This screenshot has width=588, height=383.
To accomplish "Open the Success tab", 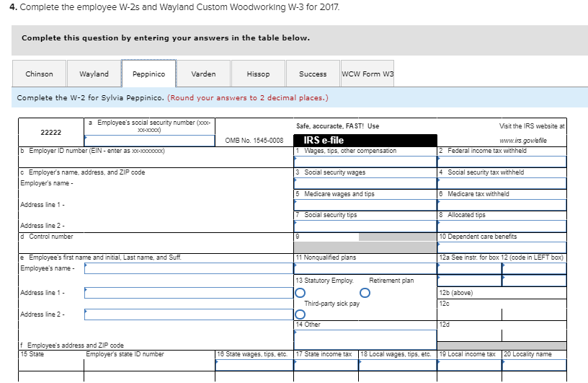I will (313, 74).
